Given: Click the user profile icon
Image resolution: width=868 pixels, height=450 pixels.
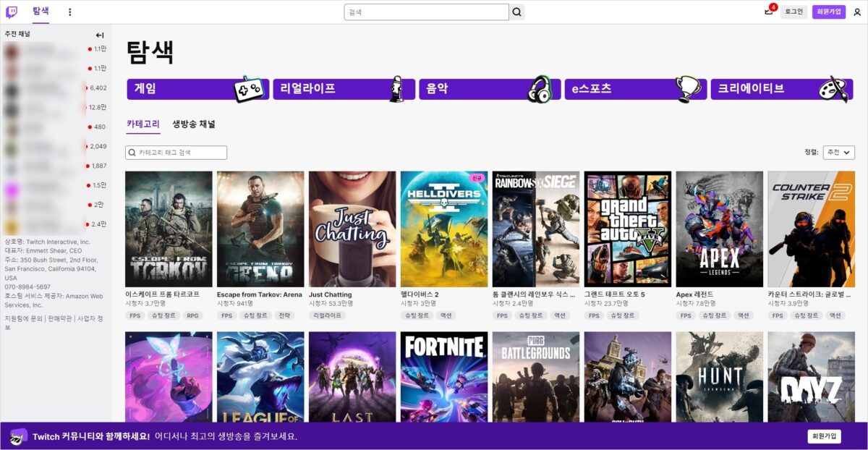Looking at the screenshot, I should pos(857,12).
